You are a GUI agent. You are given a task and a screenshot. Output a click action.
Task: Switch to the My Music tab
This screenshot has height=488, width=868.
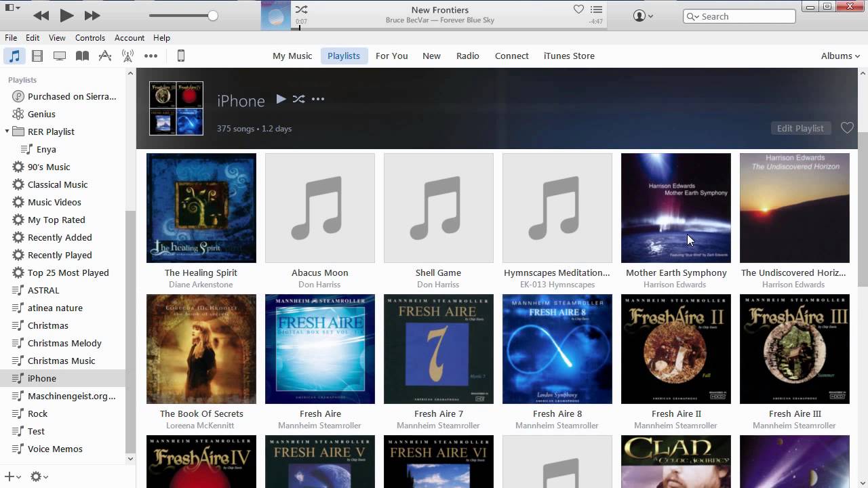click(292, 56)
